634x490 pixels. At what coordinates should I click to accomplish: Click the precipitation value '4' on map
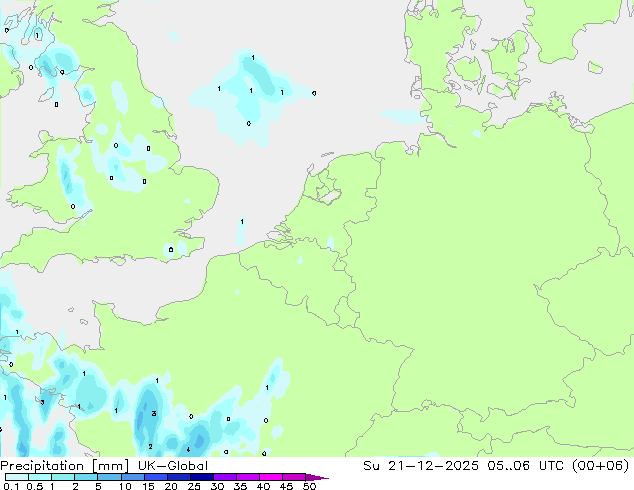[x=188, y=450]
